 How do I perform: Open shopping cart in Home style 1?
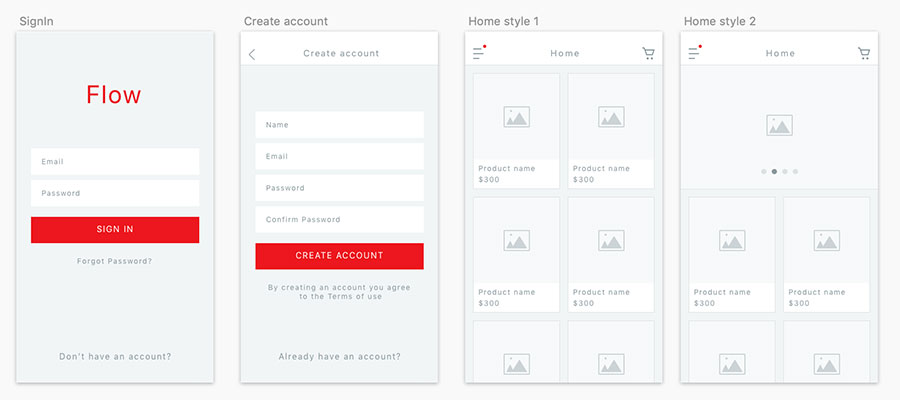click(x=648, y=53)
